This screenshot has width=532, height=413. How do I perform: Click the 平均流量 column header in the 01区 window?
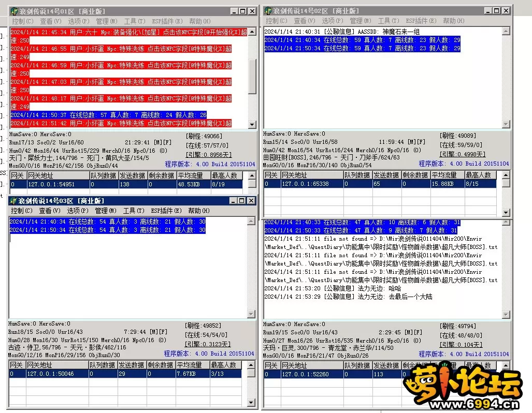pyautogui.click(x=194, y=175)
